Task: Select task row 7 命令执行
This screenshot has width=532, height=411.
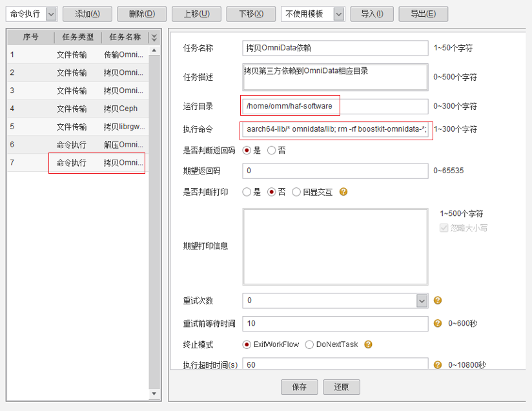Action: [78, 163]
